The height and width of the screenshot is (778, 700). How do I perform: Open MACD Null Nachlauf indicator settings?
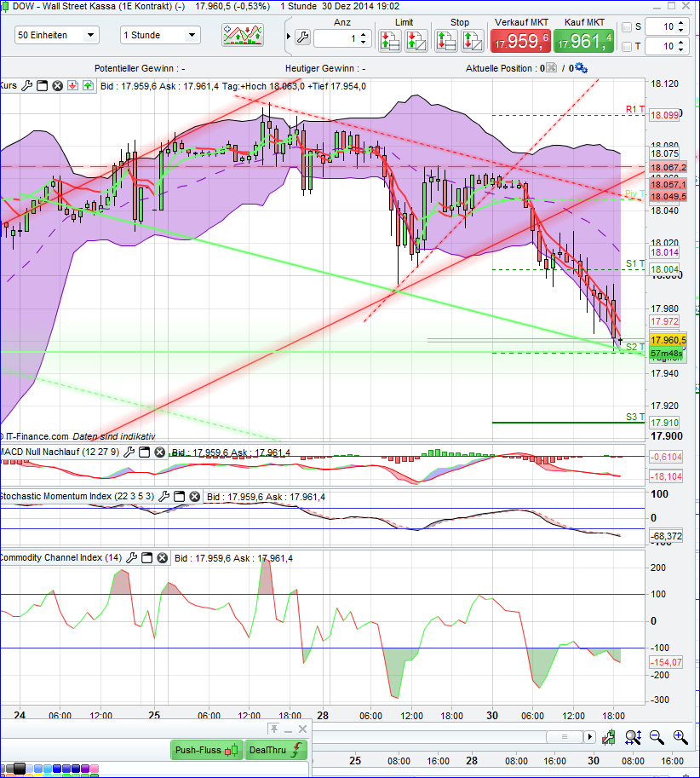tap(129, 452)
